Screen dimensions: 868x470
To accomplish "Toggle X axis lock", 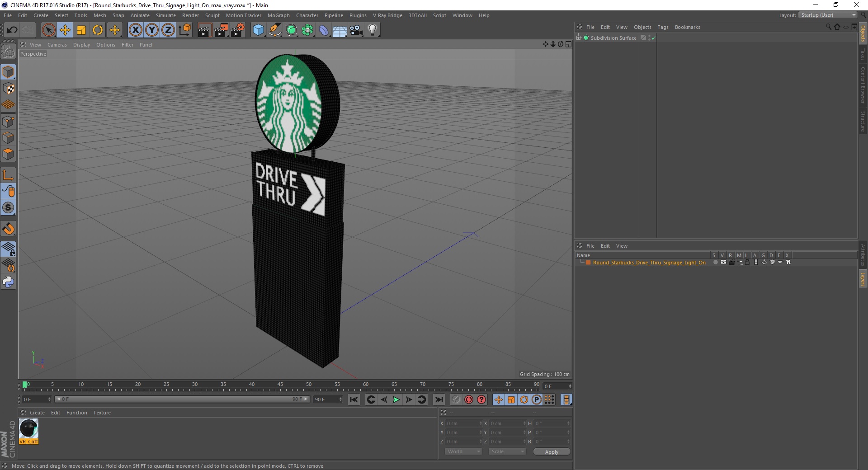I will [135, 30].
